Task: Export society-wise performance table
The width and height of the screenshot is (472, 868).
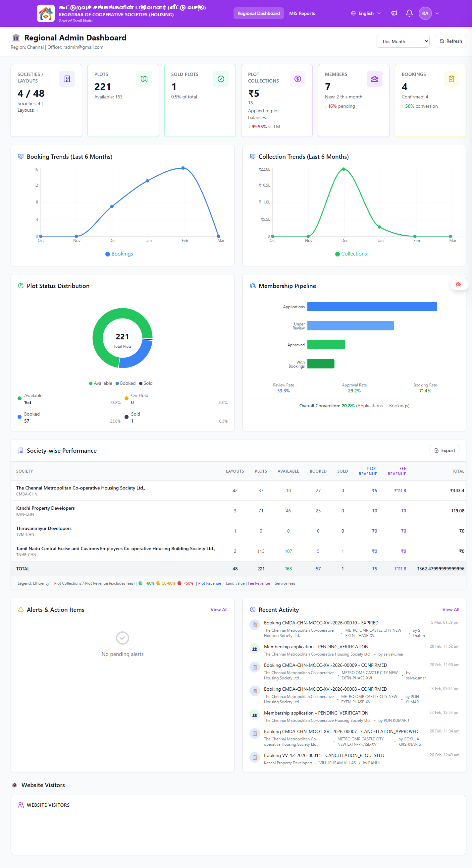Action: coord(445,450)
